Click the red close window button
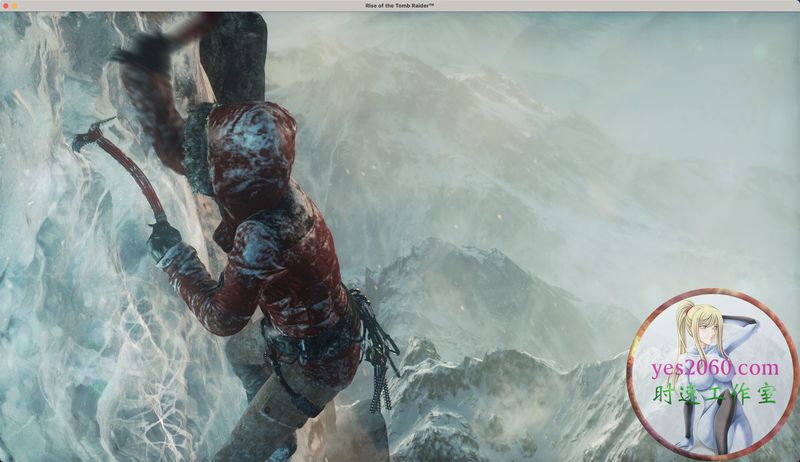 5,6
